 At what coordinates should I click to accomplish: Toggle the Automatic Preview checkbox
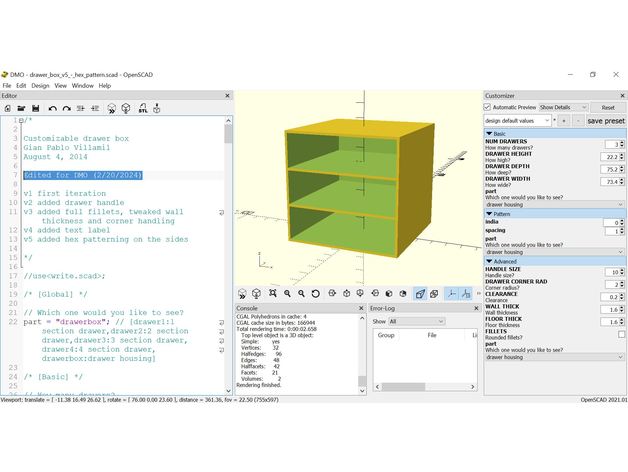(489, 107)
